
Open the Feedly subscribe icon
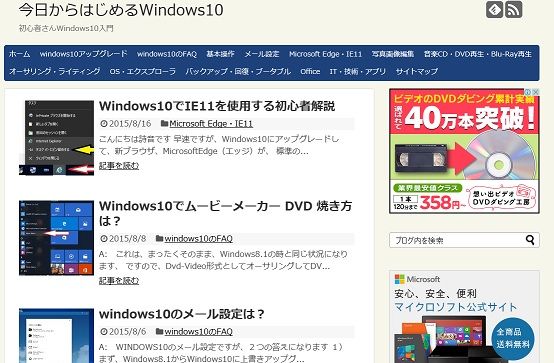tap(494, 10)
